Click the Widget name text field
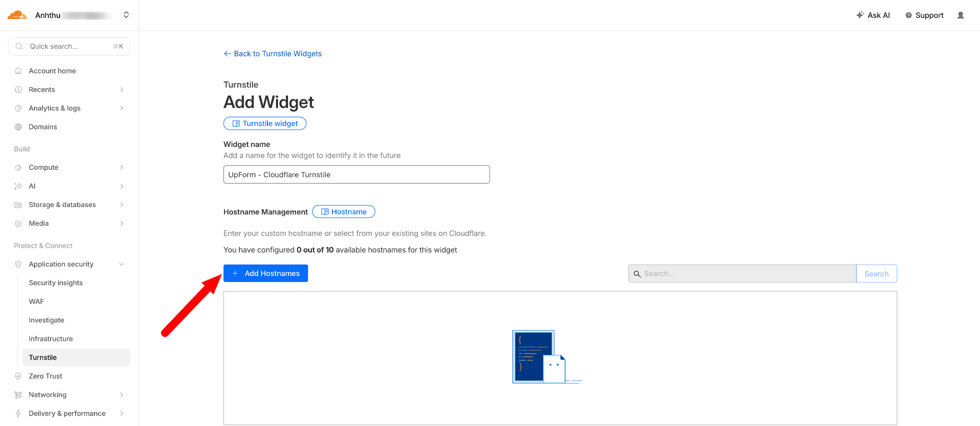This screenshot has width=980, height=426. pyautogui.click(x=356, y=174)
